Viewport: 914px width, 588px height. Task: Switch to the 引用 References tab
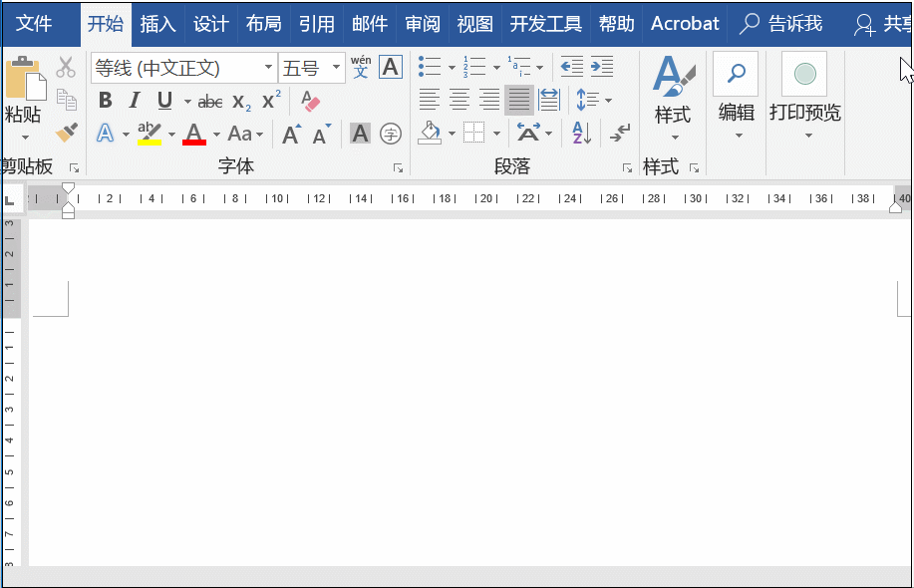[x=317, y=24]
